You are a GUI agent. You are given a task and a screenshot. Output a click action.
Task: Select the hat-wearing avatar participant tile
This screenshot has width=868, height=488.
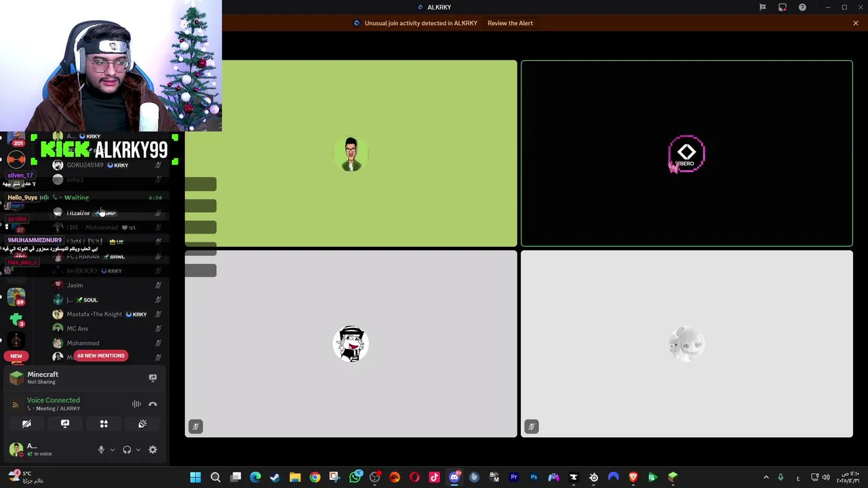pos(351,344)
